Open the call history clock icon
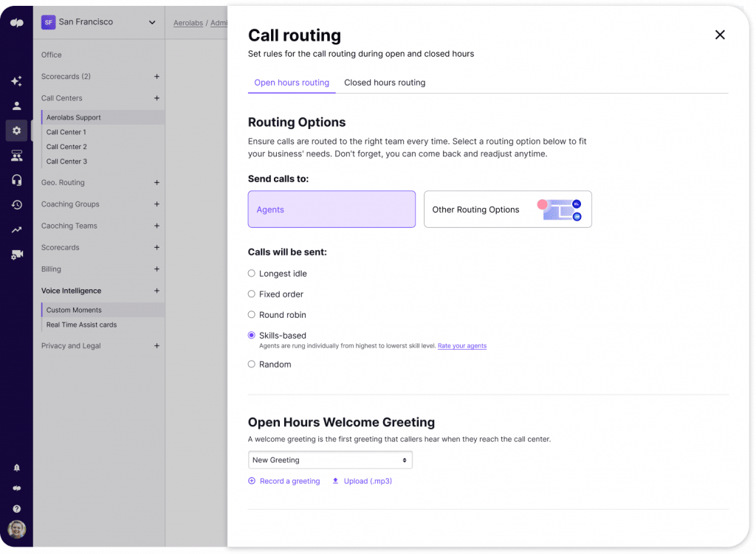 [x=16, y=205]
